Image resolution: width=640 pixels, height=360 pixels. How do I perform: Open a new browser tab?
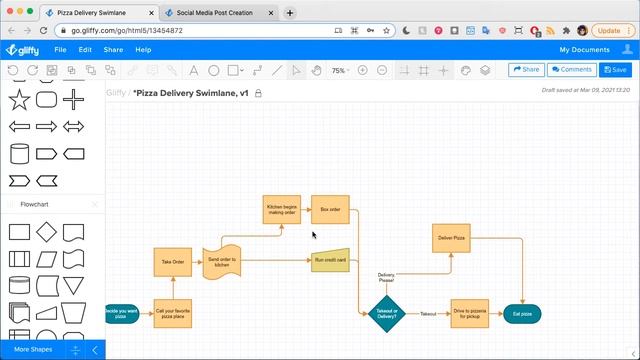pos(290,13)
